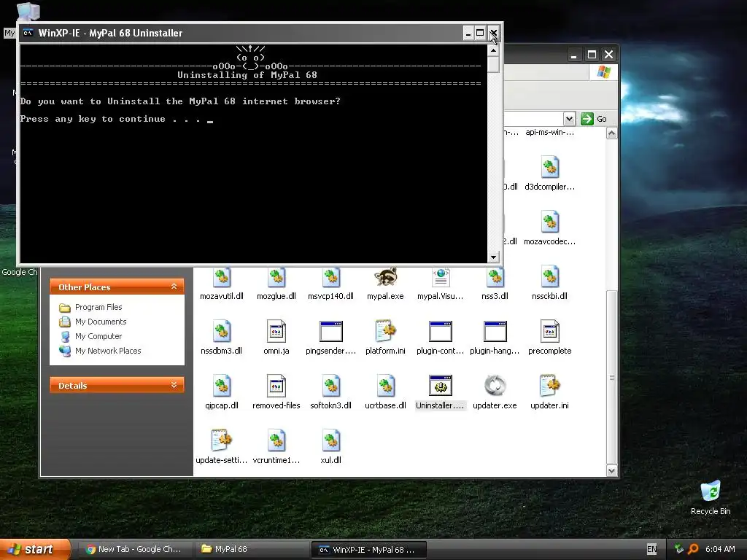Switch to WinXP-IE MyPal 68 taskbar item

point(368,550)
